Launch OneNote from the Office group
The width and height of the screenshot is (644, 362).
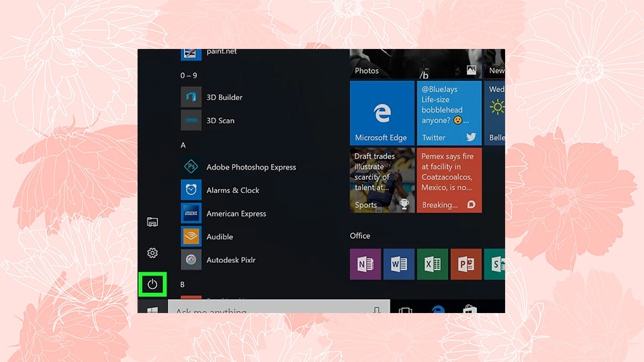tap(366, 264)
